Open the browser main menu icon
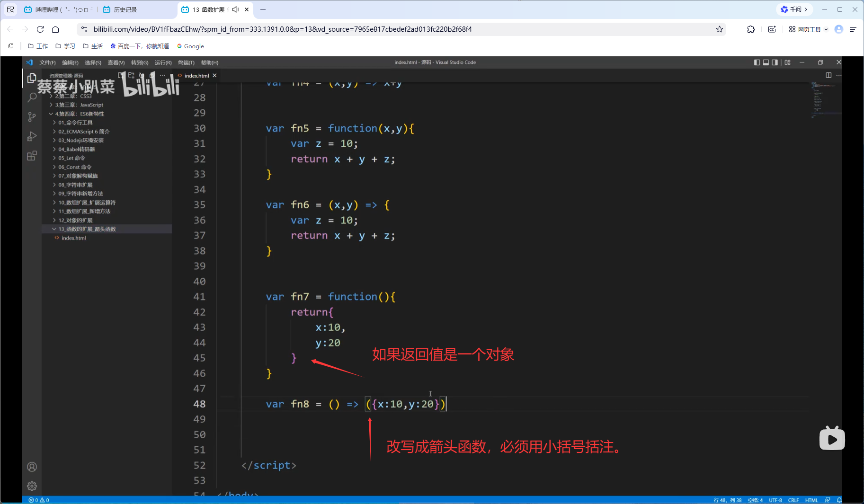 853,29
